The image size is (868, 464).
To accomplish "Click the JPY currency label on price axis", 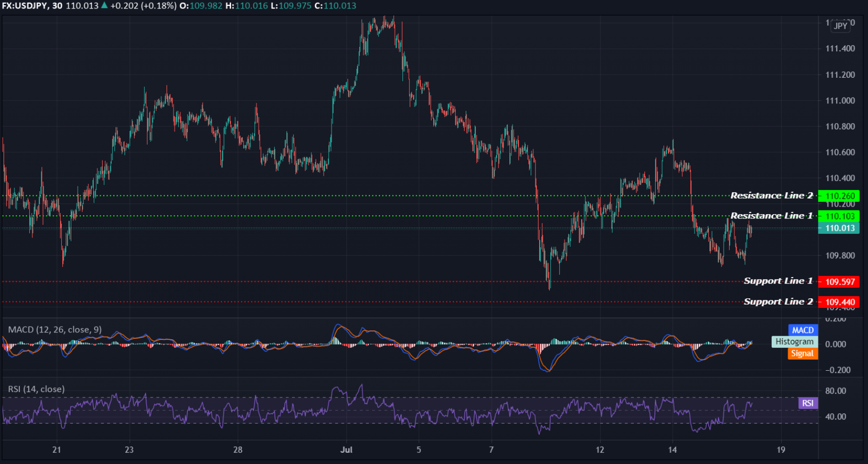I will [841, 26].
